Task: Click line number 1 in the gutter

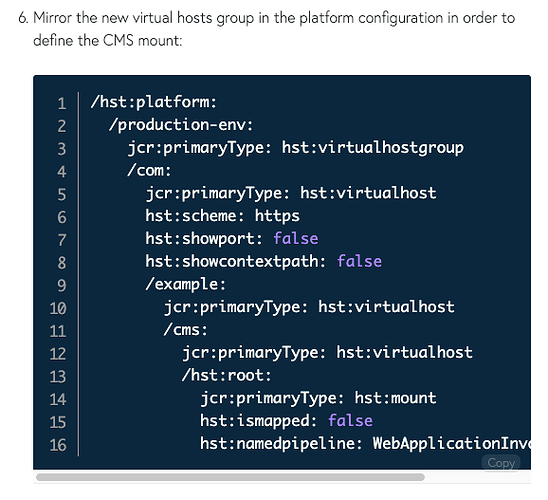Action: click(x=62, y=104)
